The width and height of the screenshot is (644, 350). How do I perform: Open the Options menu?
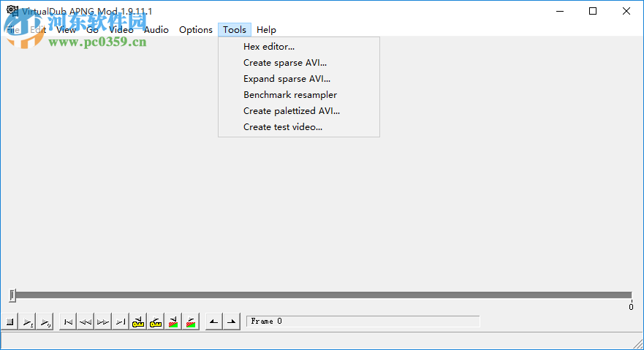tap(195, 29)
